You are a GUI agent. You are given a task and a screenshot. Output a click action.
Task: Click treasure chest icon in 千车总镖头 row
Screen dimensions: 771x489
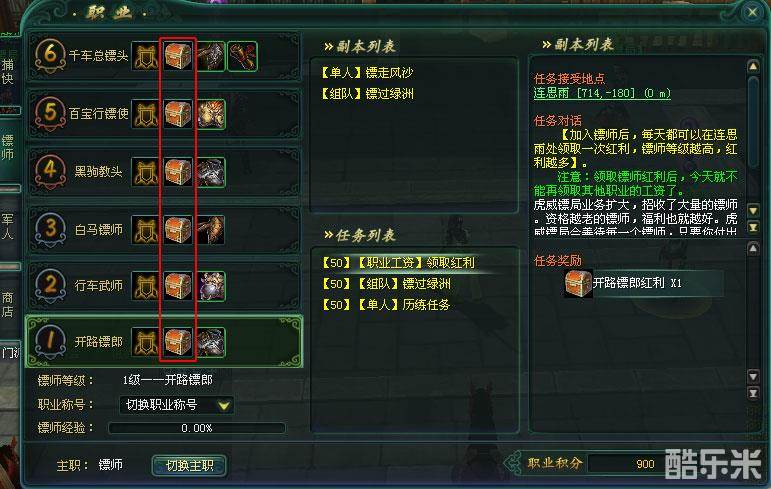(178, 56)
